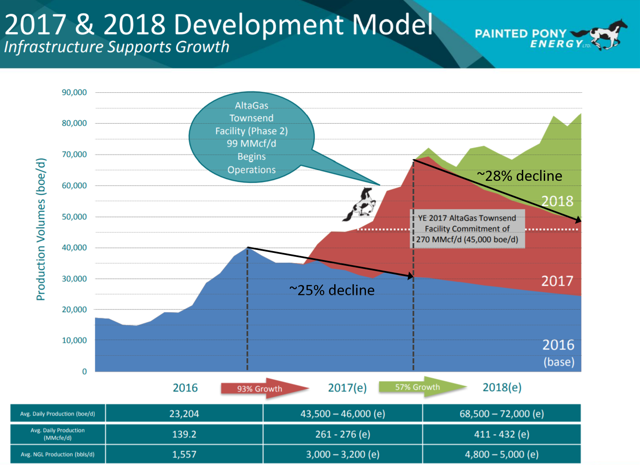Click the '3,000 – 3,200 (e)' cell
Screen dimensions: 640x465
[343, 454]
